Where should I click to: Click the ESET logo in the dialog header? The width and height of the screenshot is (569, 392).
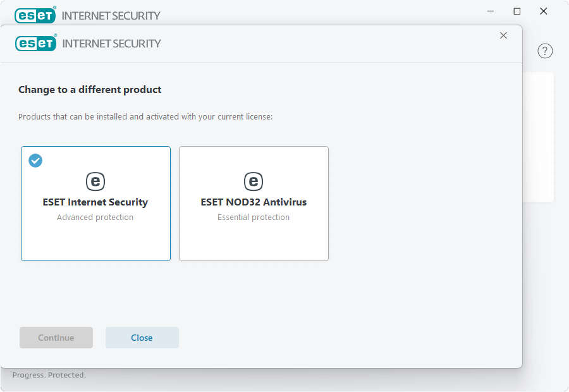coord(36,43)
